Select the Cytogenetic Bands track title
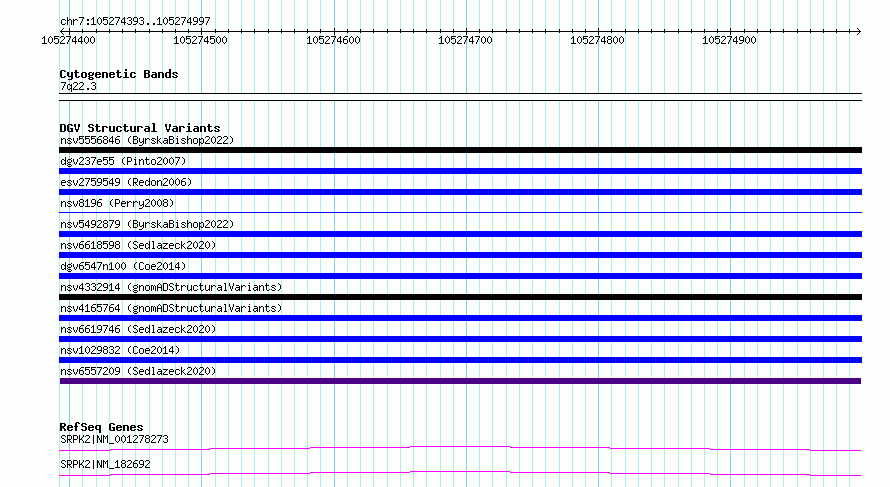The height and width of the screenshot is (487, 890). (119, 74)
